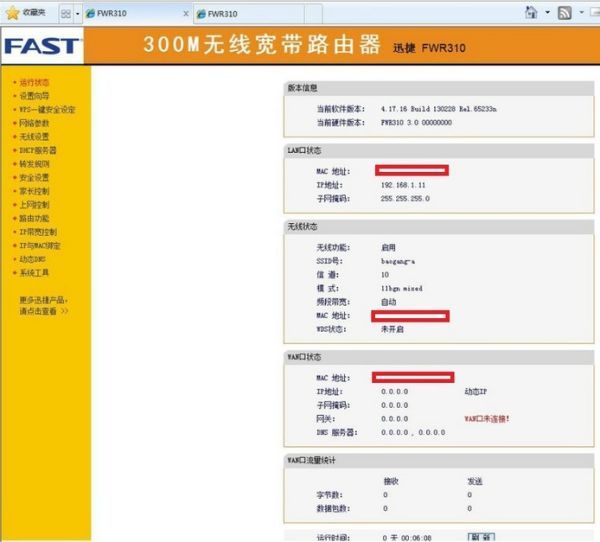600x542 pixels.
Task: Click the WAN口流量统计 section header
Action: [x=311, y=460]
